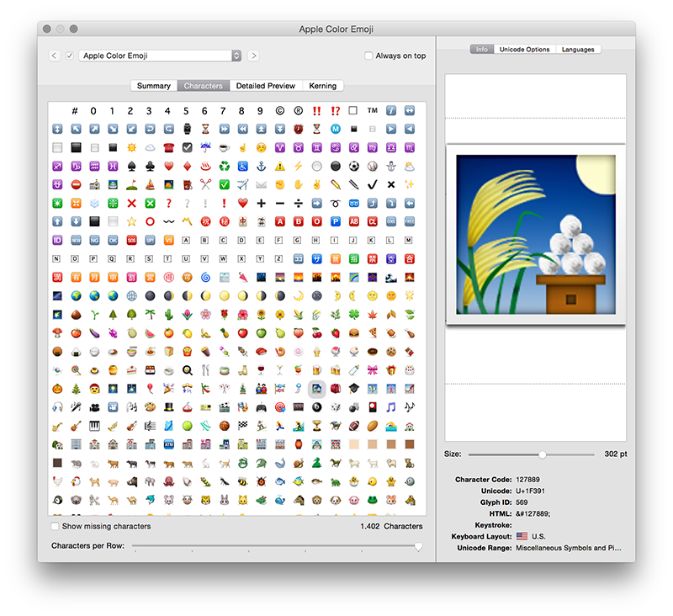Select the blue ATM sign emoji
This screenshot has width=673, height=616.
tap(167, 443)
